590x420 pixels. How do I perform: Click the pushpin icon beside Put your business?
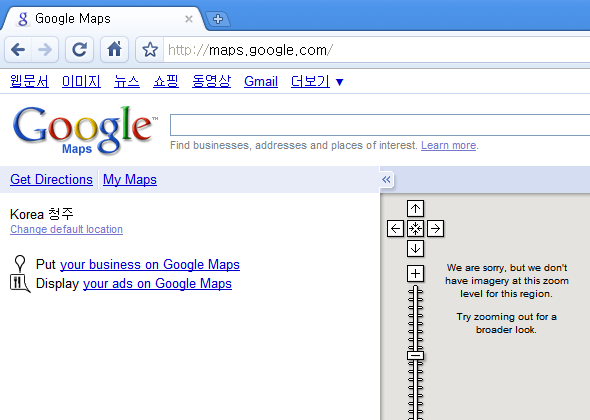pos(20,263)
